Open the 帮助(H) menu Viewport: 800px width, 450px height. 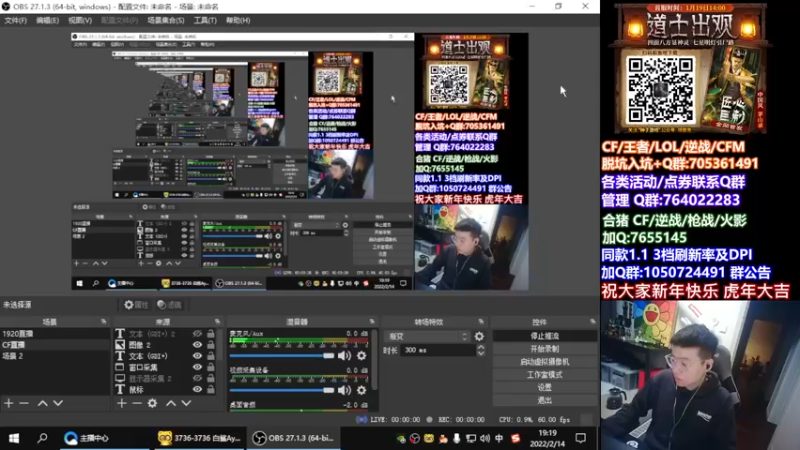click(238, 20)
